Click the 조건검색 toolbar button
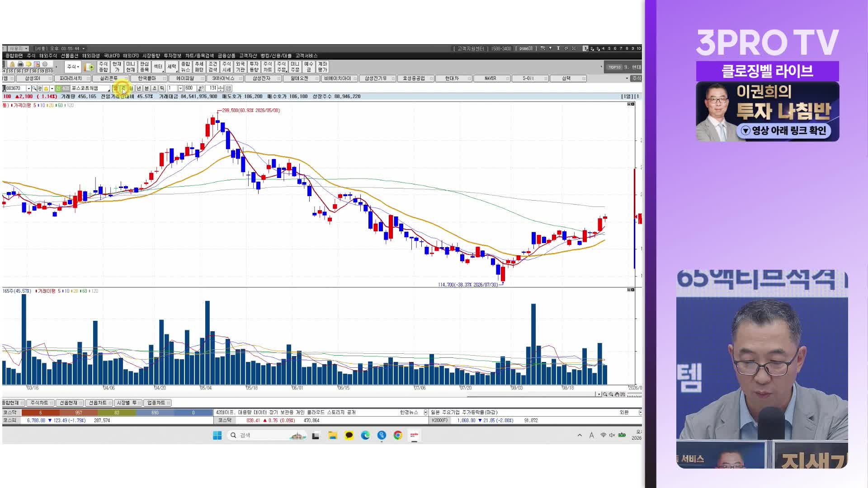The image size is (868, 488). pyautogui.click(x=213, y=67)
